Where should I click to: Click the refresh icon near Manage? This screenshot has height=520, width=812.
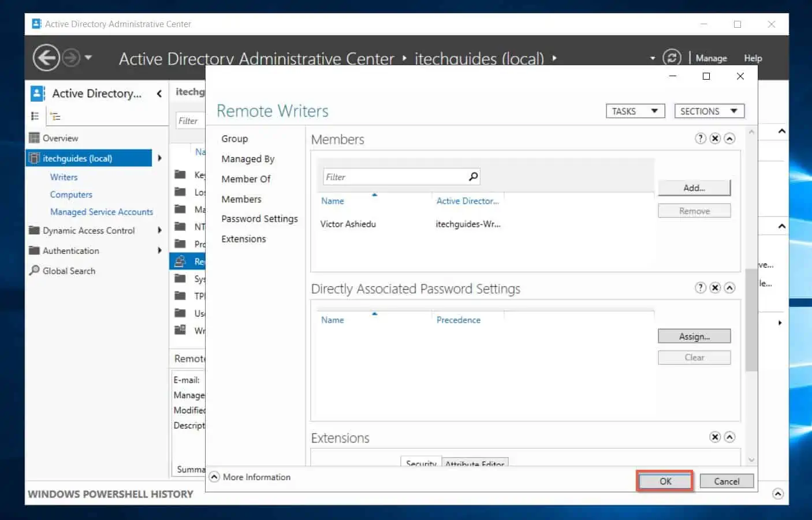pyautogui.click(x=672, y=58)
